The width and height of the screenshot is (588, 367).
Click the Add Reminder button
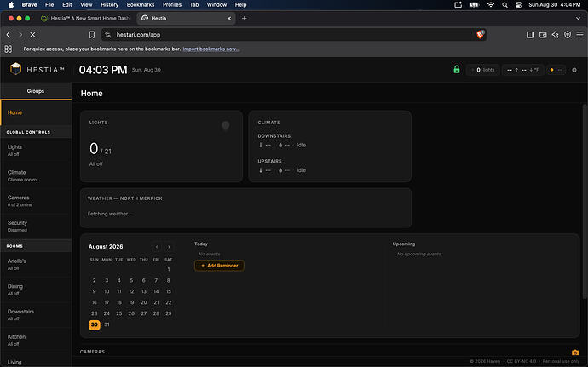pyautogui.click(x=219, y=266)
